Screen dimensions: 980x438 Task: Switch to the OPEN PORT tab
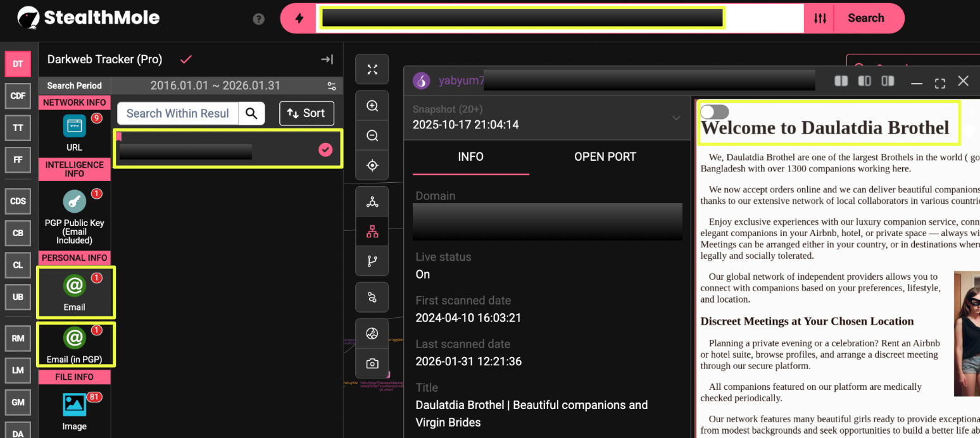click(x=605, y=156)
